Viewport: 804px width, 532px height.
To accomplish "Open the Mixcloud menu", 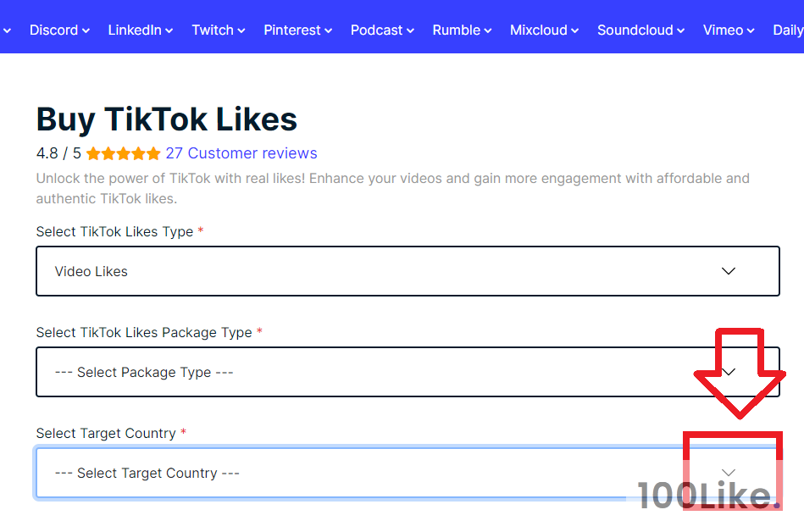I will (x=544, y=30).
